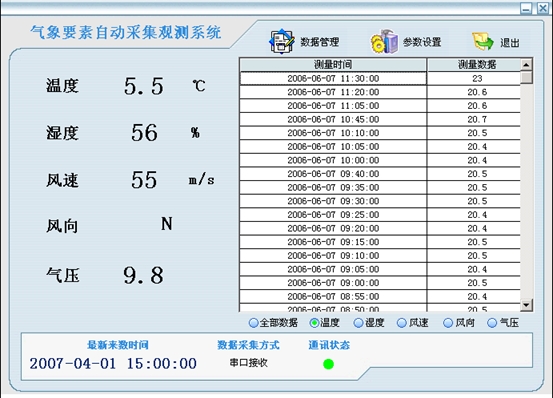The height and width of the screenshot is (398, 553).
Task: Click the 退出 text label
Action: pyautogui.click(x=510, y=43)
